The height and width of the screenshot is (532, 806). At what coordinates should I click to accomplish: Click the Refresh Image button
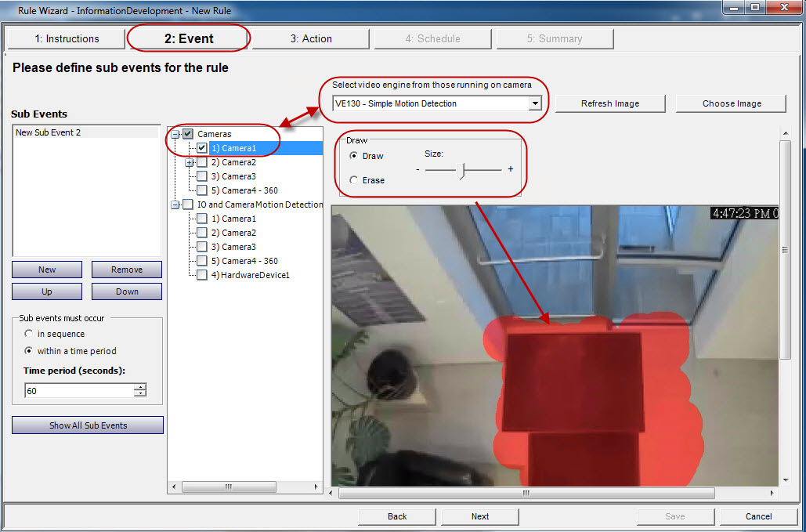coord(610,103)
